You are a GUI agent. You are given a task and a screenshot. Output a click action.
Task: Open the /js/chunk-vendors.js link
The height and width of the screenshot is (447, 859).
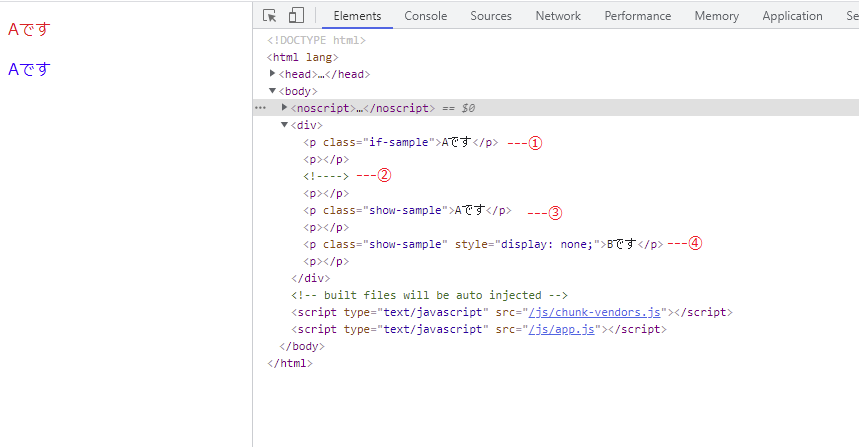tap(594, 312)
